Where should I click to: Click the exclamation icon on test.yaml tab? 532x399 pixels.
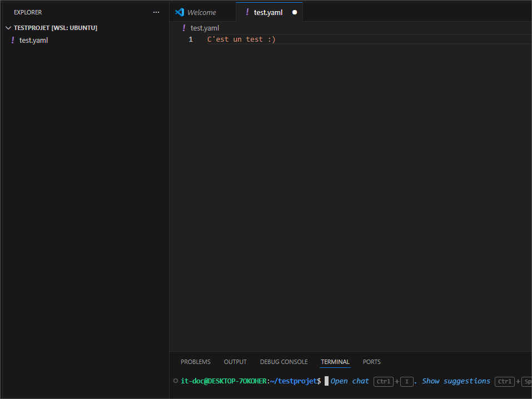(x=247, y=12)
